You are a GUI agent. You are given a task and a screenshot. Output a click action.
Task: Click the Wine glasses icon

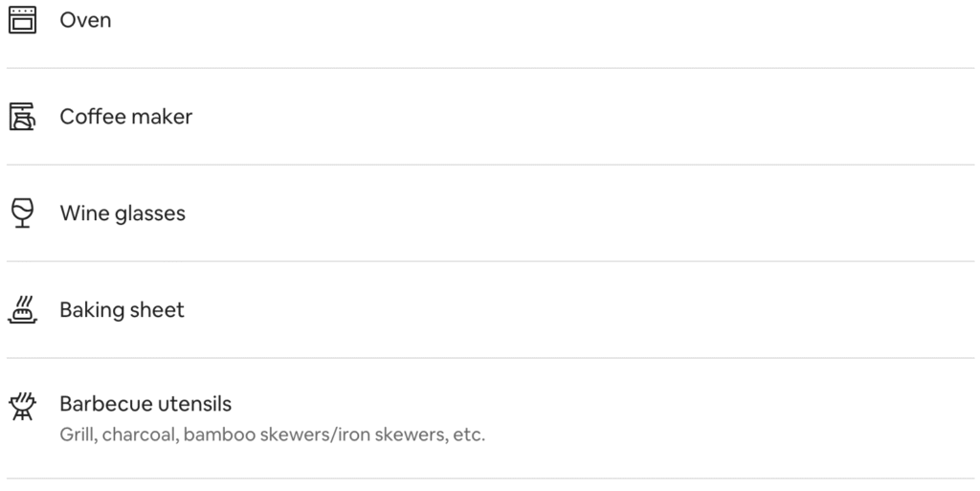(23, 213)
